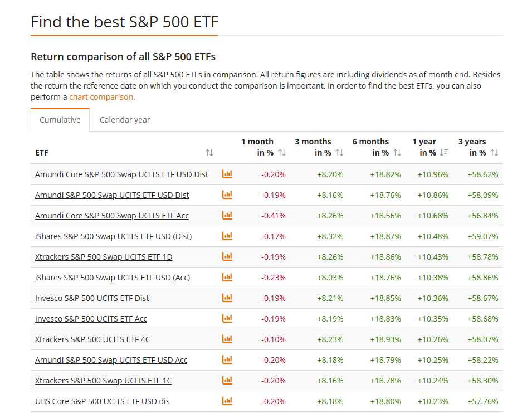Sort by 3 years return column
Viewport: 532px width, 413px height.
coord(494,153)
